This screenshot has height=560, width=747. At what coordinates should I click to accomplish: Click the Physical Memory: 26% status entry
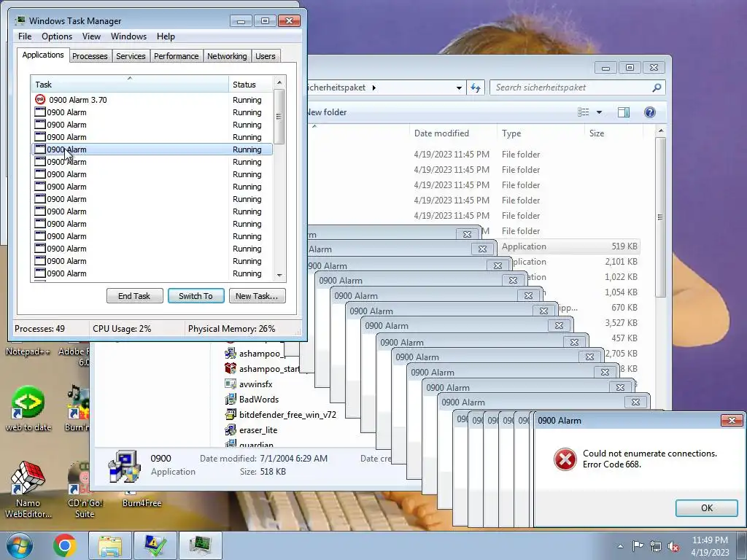click(x=231, y=329)
